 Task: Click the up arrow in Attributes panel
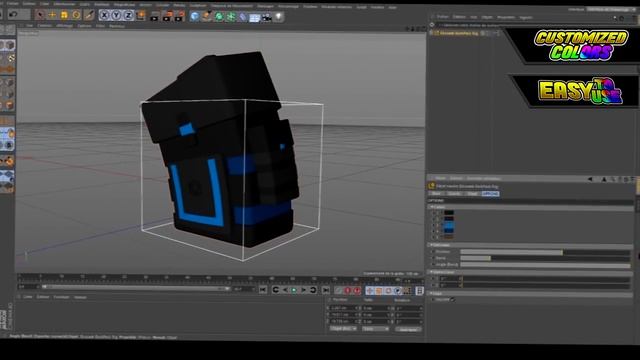click(604, 179)
